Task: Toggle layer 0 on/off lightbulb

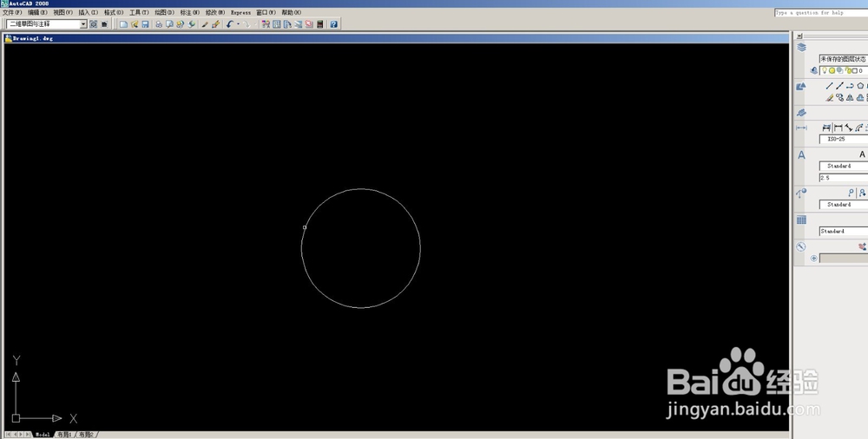Action: pos(825,70)
